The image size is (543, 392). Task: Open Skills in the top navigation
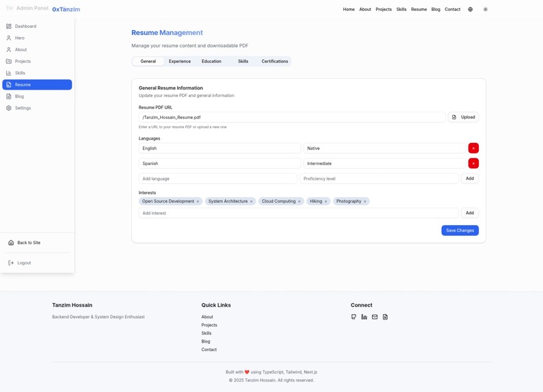coord(401,10)
